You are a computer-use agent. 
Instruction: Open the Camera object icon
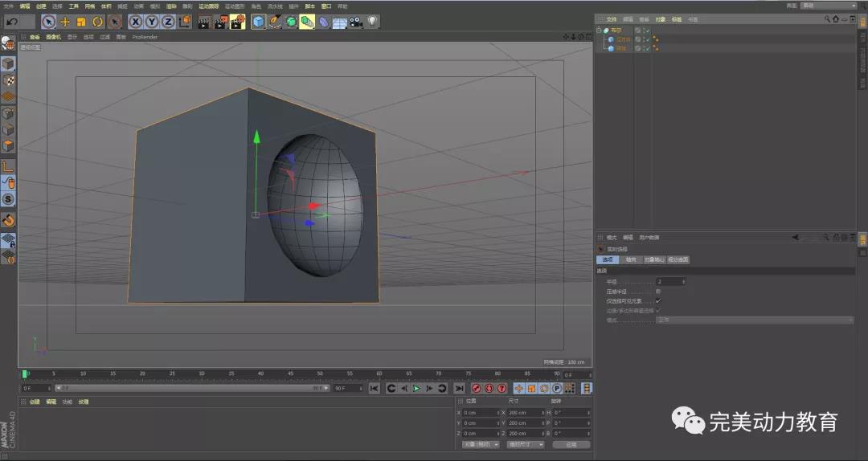[354, 22]
